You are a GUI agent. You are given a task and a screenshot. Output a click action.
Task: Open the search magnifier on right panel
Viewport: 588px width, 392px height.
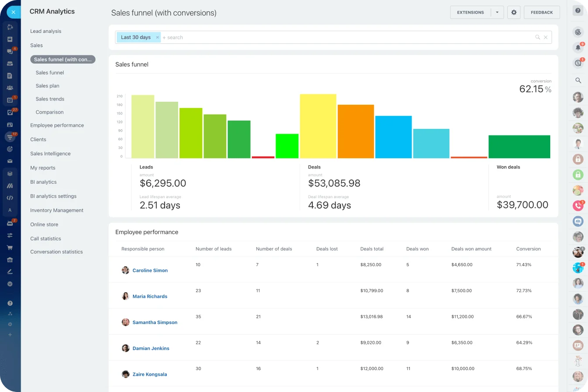577,81
